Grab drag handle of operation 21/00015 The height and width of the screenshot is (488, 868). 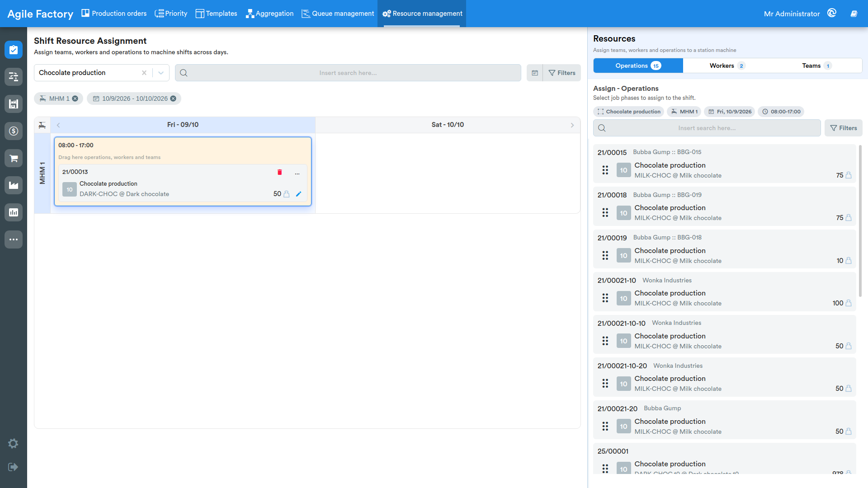click(x=605, y=170)
